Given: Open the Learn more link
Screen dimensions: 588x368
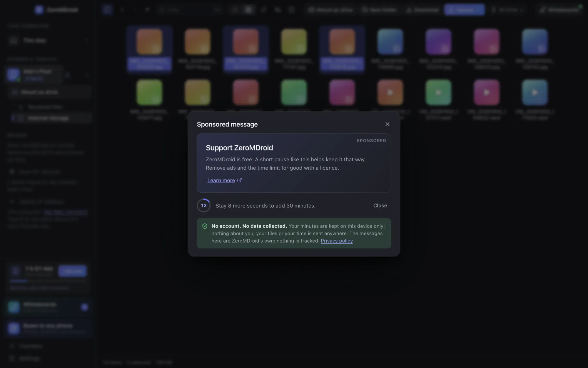Looking at the screenshot, I should 224,180.
